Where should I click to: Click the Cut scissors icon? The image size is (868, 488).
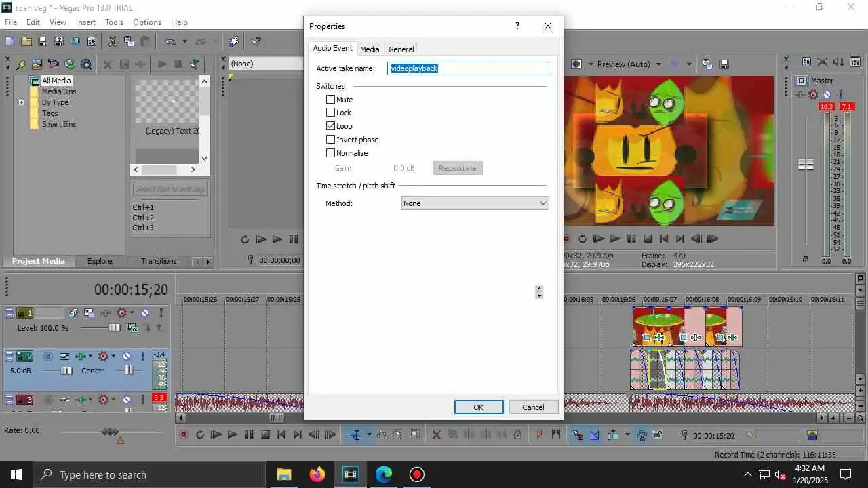click(113, 41)
